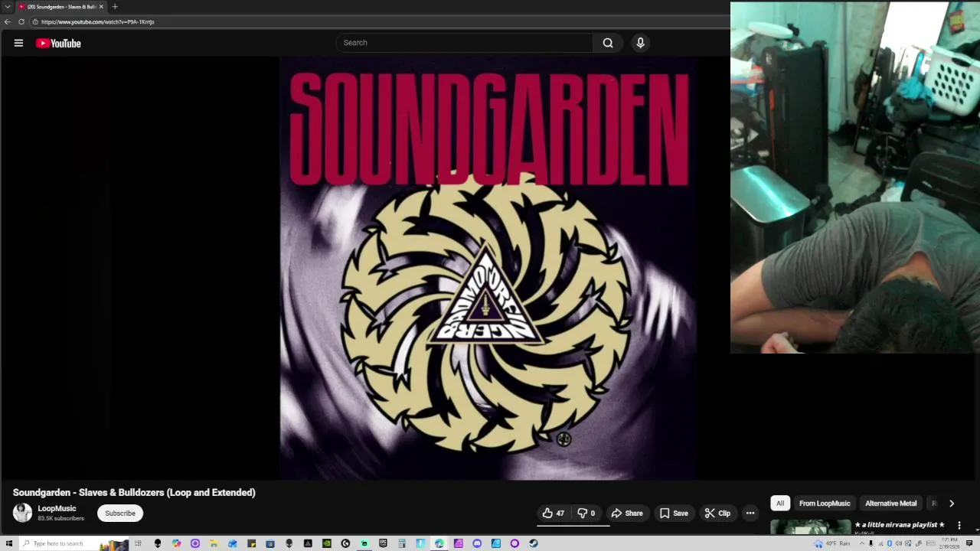
Task: Open the notification center icon
Action: click(969, 543)
